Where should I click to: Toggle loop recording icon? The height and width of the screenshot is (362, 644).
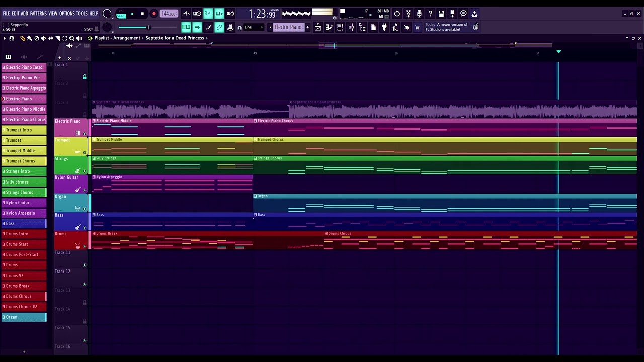[230, 14]
